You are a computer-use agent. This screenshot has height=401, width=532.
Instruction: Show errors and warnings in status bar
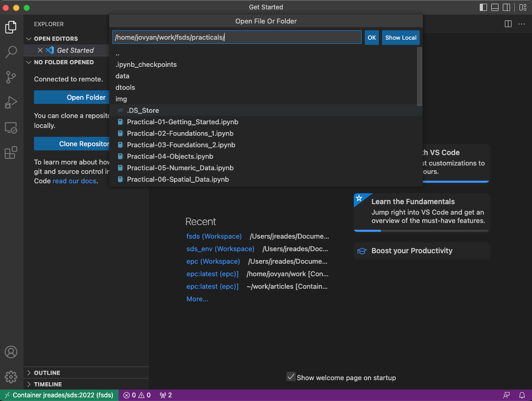pos(137,395)
